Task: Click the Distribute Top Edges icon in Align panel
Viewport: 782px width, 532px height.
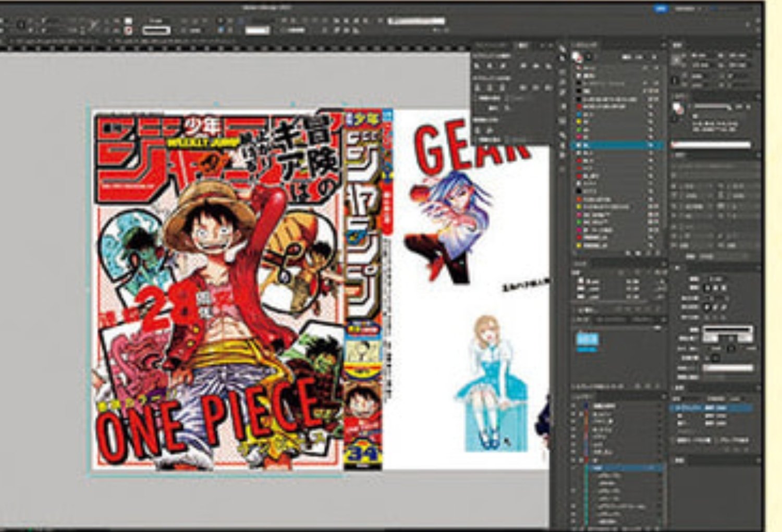Action: [x=478, y=88]
